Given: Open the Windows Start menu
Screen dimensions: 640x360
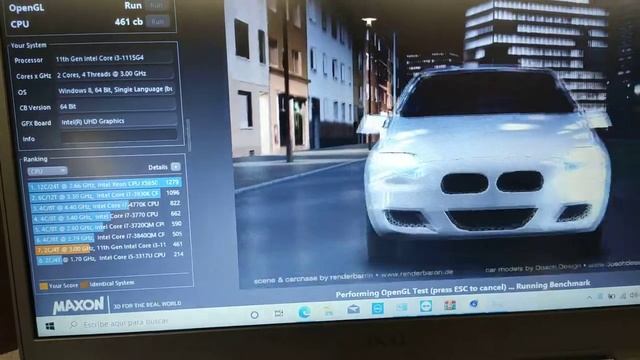Looking at the screenshot, I should 50,326.
